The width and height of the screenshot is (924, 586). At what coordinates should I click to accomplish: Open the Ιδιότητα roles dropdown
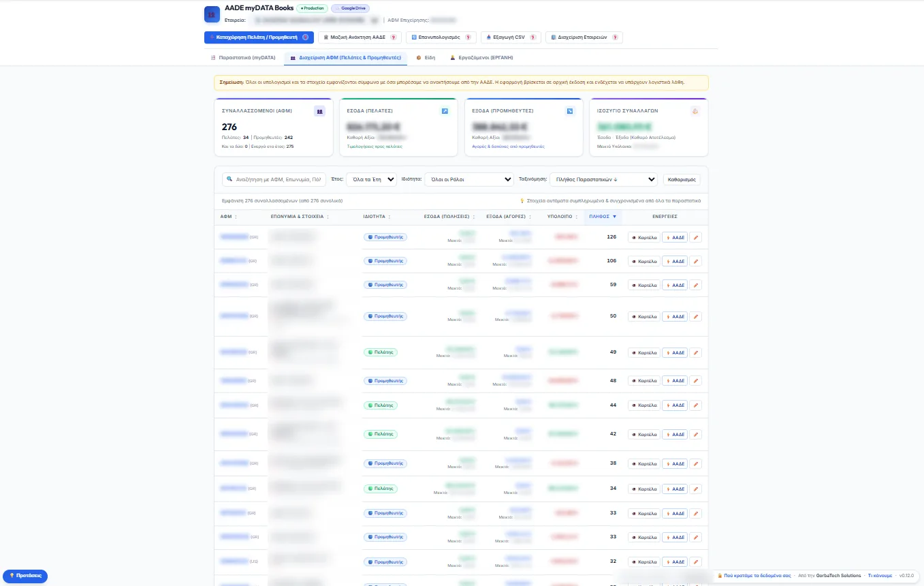(468, 179)
